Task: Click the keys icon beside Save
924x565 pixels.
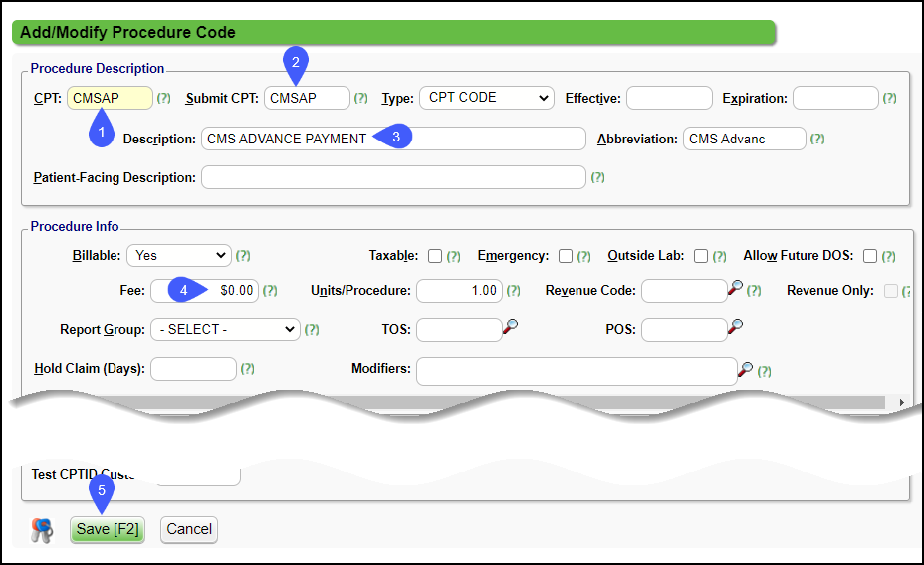Action: (42, 530)
